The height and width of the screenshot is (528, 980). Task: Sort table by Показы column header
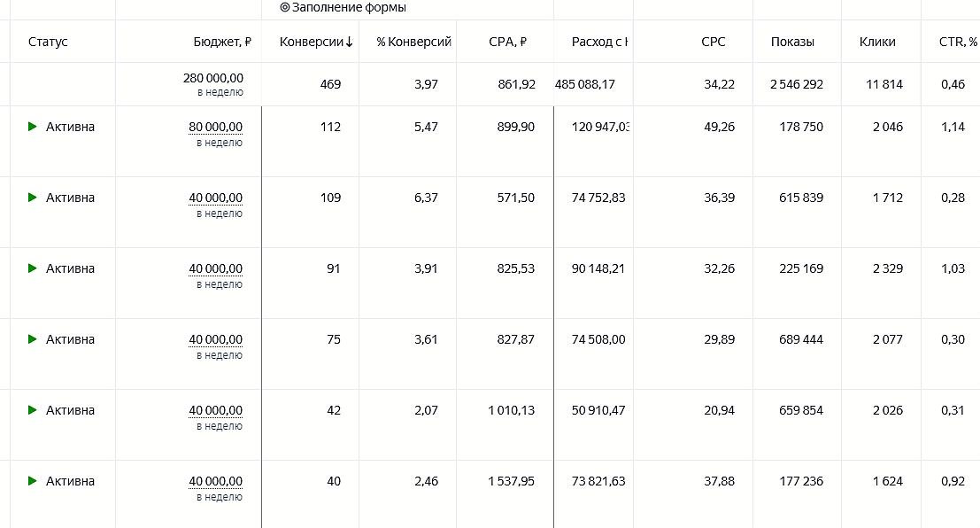pyautogui.click(x=792, y=42)
